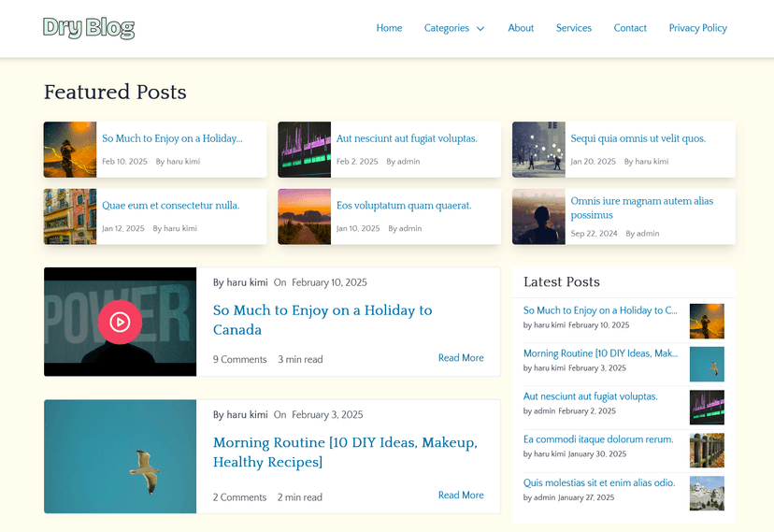This screenshot has width=774, height=532.
Task: Open featured post Quae eum et consectetur nulla
Action: [171, 206]
